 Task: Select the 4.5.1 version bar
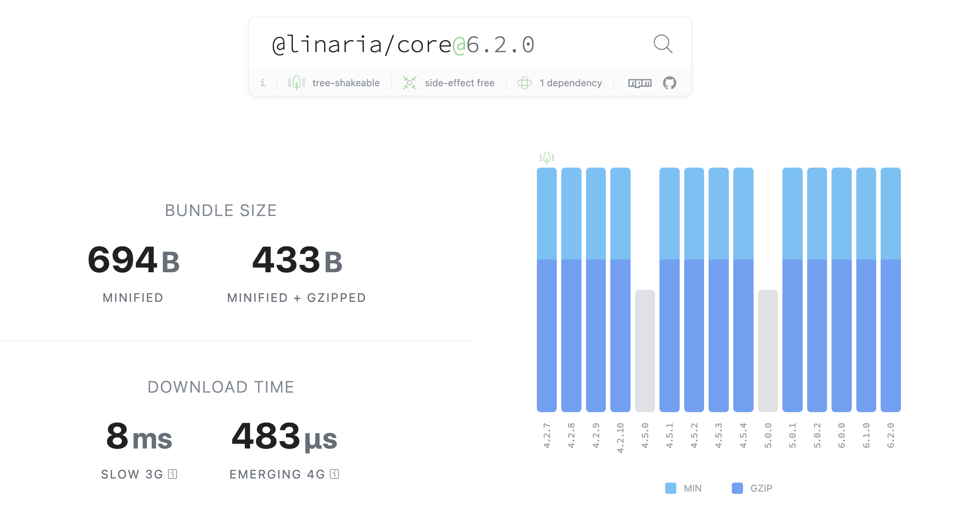click(670, 289)
